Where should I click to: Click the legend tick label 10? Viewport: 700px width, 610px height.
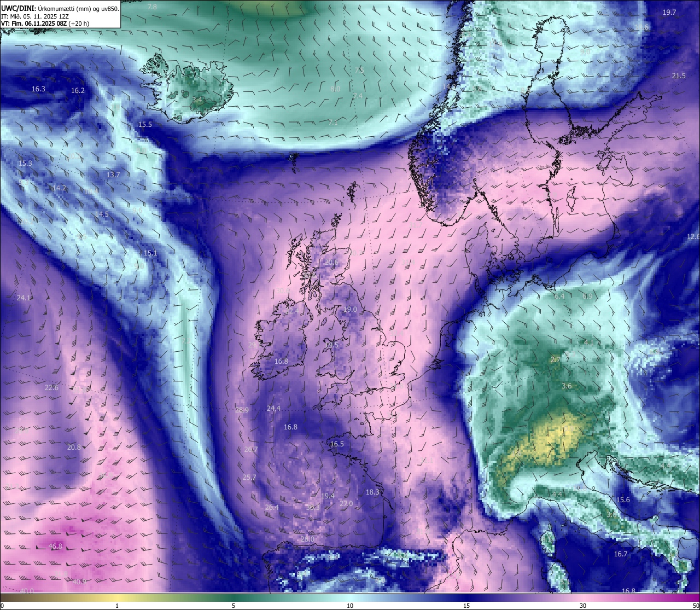click(350, 606)
